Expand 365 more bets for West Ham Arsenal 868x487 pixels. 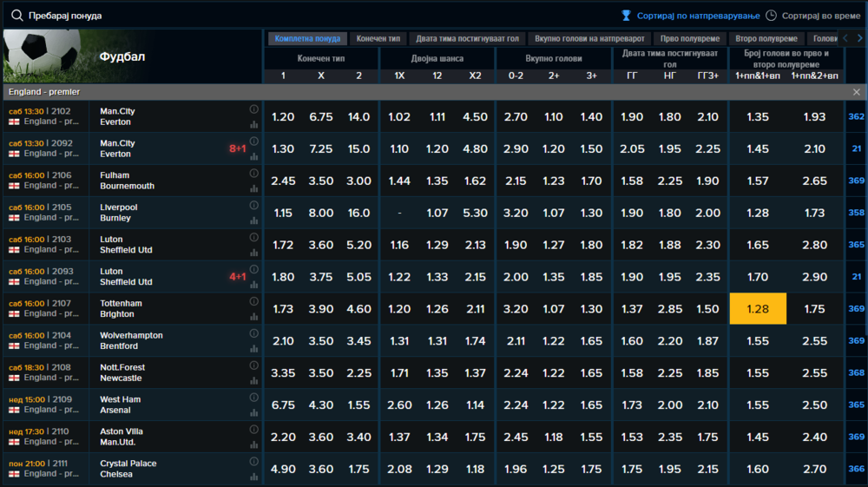point(856,405)
